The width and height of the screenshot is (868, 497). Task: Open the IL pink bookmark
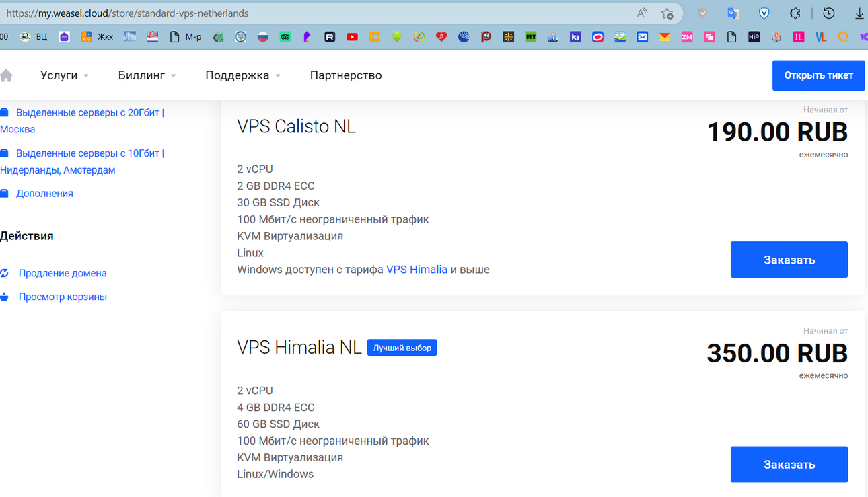798,37
